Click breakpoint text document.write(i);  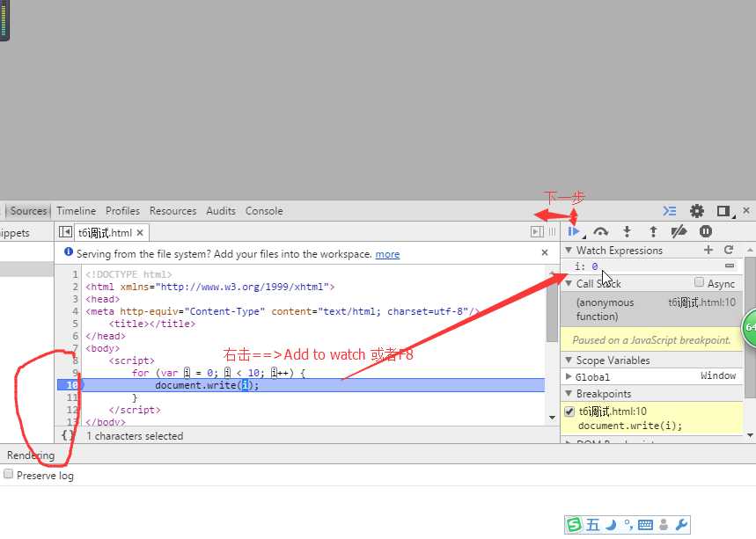[629, 426]
